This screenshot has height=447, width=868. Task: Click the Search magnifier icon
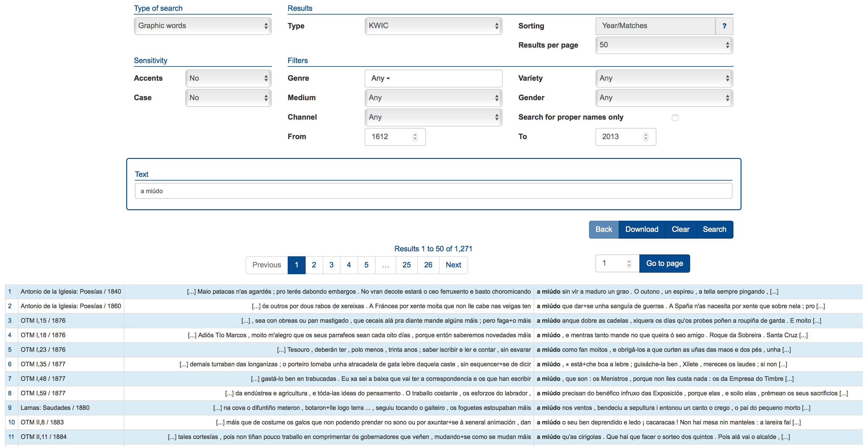click(715, 229)
